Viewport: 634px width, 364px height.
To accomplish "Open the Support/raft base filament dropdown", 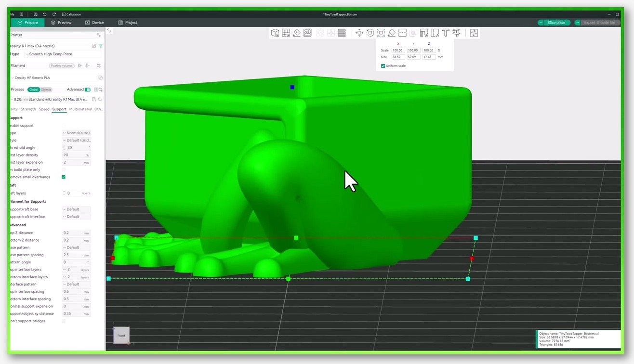I will pyautogui.click(x=76, y=209).
